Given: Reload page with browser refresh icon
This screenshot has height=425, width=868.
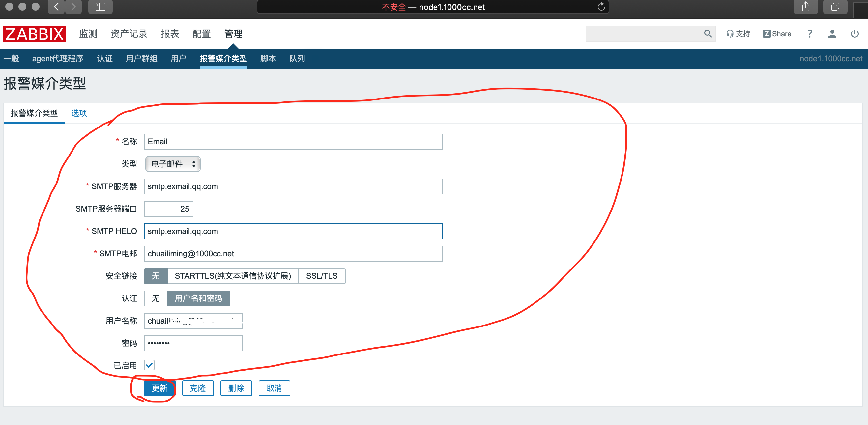Looking at the screenshot, I should point(601,7).
